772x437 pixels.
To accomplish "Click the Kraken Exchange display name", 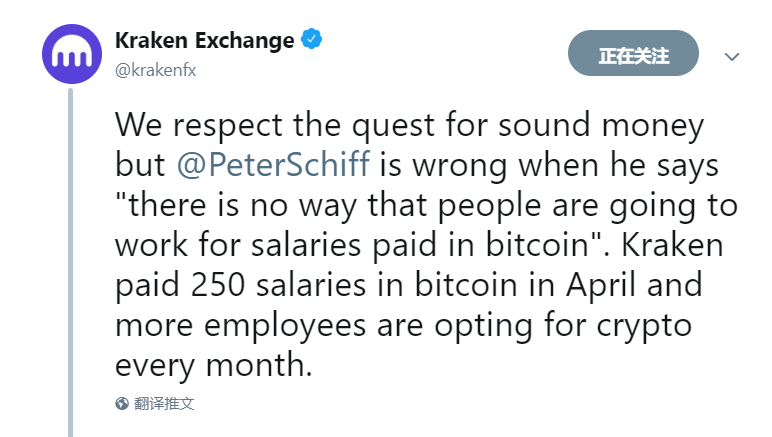I will tap(204, 40).
